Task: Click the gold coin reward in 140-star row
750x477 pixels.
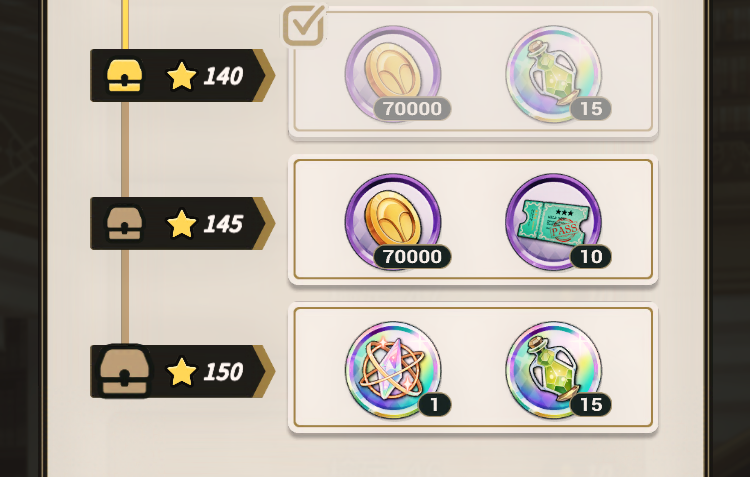Action: [393, 74]
